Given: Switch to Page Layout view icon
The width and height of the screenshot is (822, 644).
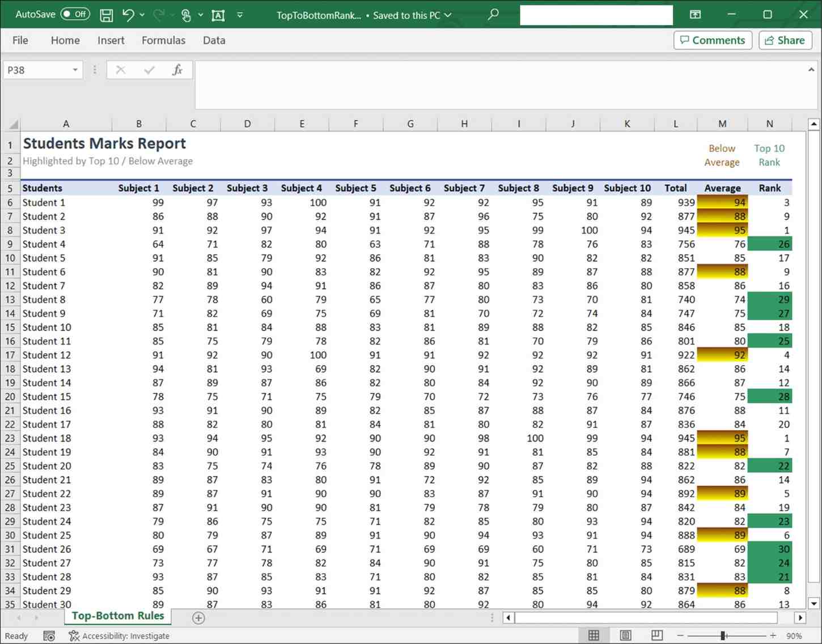Looking at the screenshot, I should point(625,635).
